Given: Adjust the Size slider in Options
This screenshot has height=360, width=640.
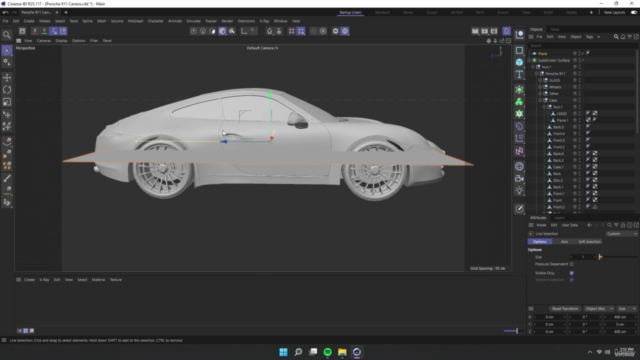Looking at the screenshot, I should (618, 257).
